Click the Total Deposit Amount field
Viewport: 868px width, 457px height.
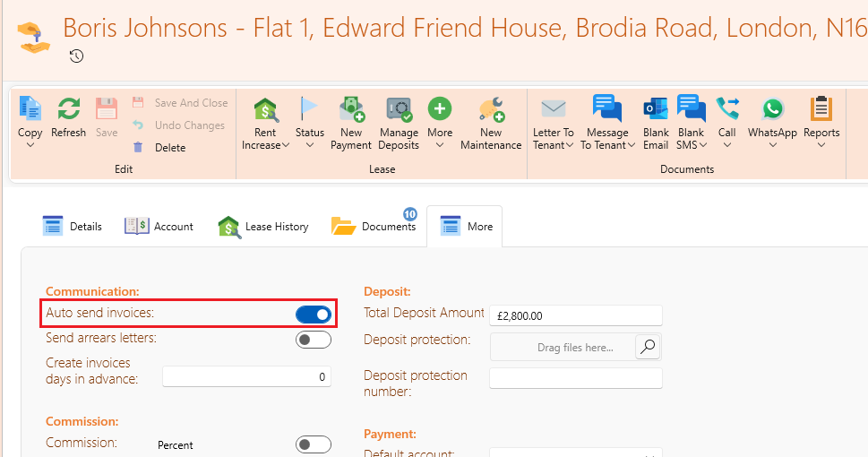[576, 315]
